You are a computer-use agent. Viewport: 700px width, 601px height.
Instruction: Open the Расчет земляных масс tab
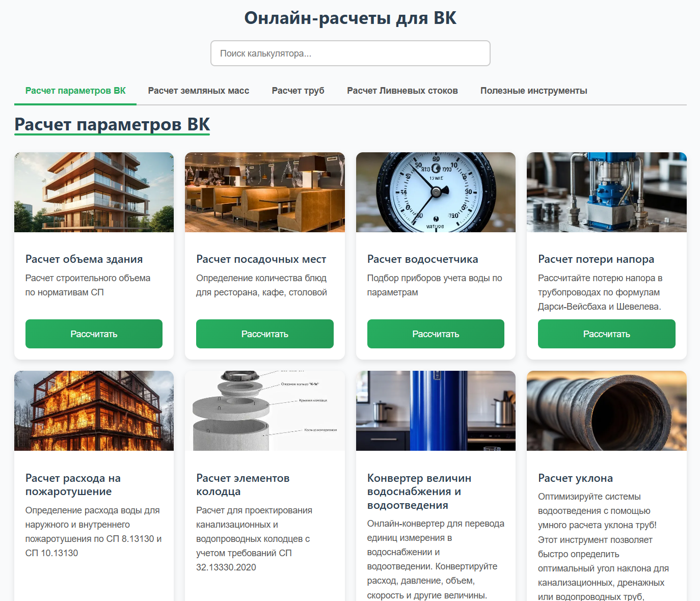(198, 91)
